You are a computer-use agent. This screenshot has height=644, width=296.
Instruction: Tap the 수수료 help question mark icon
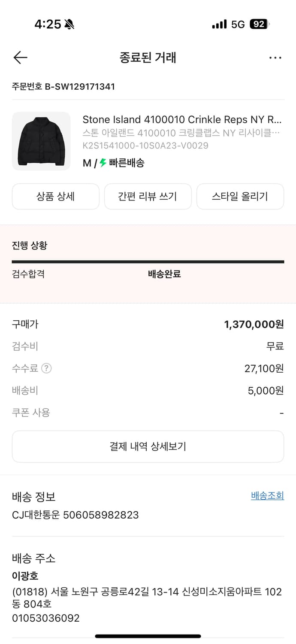46,368
